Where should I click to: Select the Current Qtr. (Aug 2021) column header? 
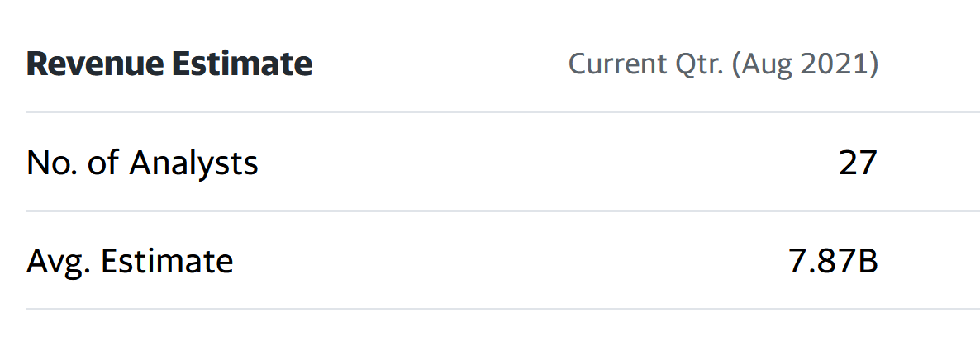coord(723,64)
